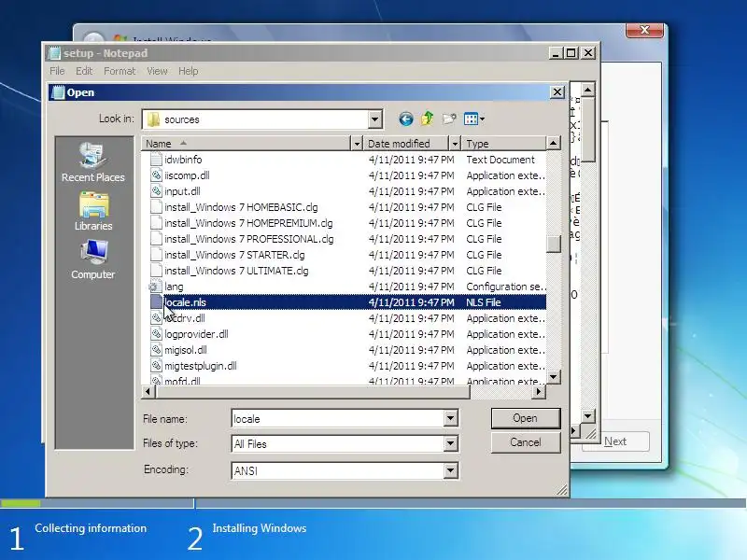Expand the Encoding dropdown
747x560 pixels.
point(450,470)
